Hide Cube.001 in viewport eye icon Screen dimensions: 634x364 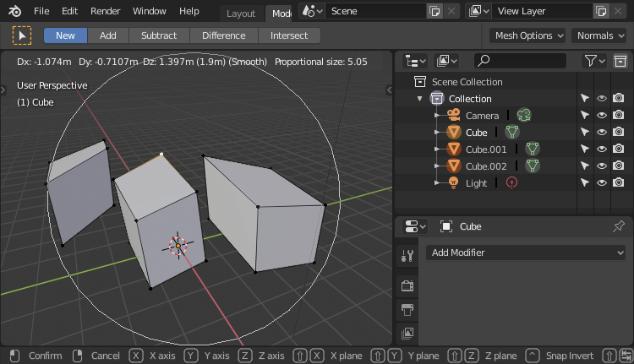coord(602,149)
